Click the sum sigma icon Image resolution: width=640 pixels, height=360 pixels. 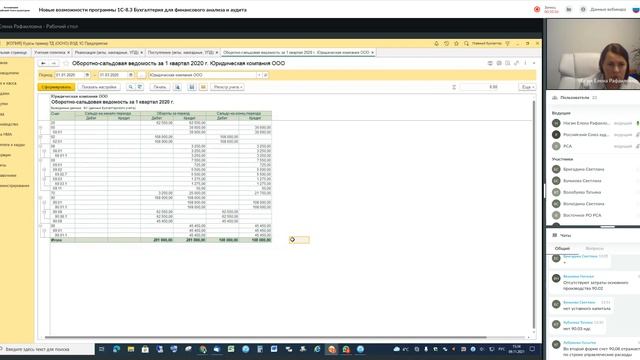453,87
